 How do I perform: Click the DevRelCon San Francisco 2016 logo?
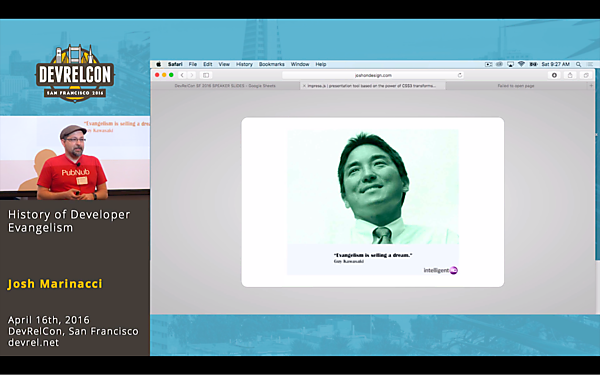tap(75, 73)
